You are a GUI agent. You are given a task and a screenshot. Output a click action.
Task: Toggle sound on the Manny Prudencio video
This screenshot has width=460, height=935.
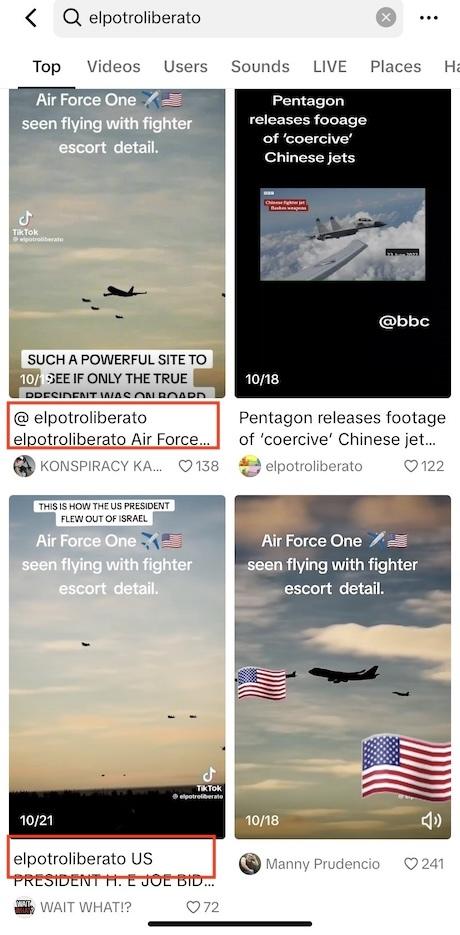(x=431, y=821)
